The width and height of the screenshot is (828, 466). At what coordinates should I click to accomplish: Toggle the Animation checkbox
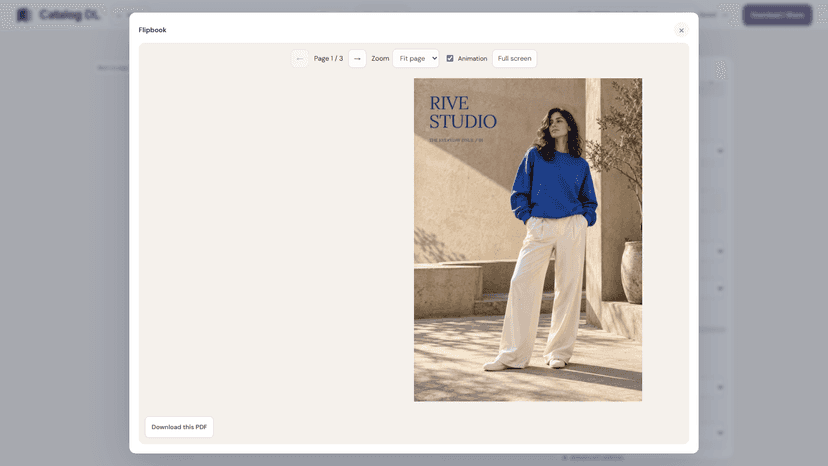(450, 59)
